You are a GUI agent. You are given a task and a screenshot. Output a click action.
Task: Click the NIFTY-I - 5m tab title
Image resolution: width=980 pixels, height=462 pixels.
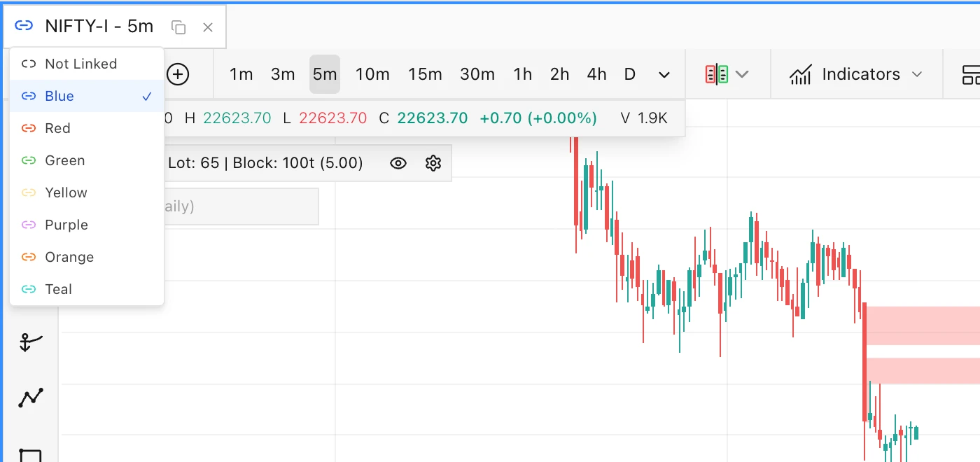coord(99,27)
